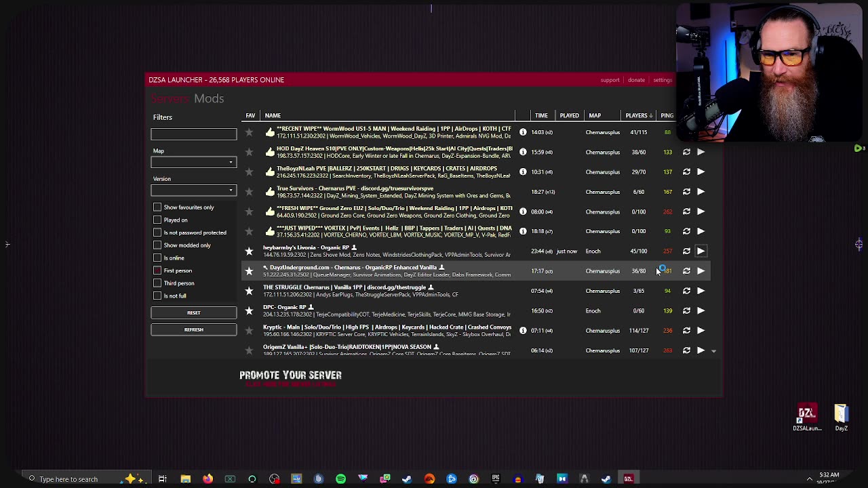The image size is (868, 488).
Task: Sort servers by PING column
Action: click(x=667, y=116)
